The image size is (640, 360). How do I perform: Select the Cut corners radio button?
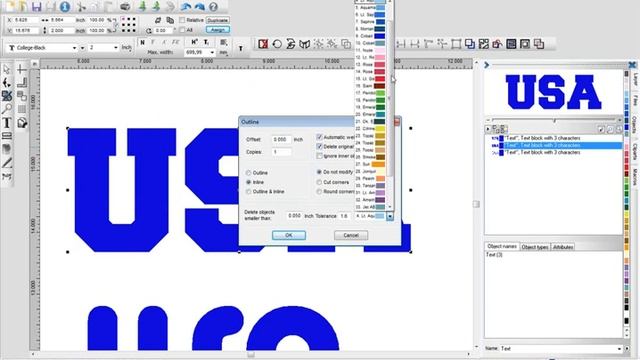[319, 182]
